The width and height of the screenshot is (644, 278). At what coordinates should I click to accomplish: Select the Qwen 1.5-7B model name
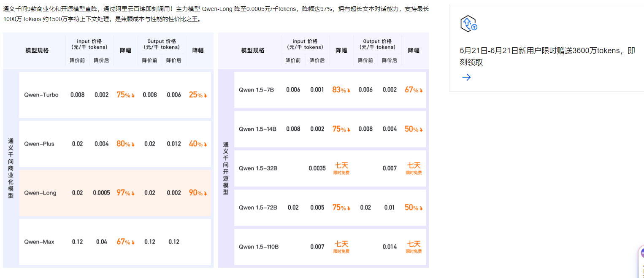256,90
